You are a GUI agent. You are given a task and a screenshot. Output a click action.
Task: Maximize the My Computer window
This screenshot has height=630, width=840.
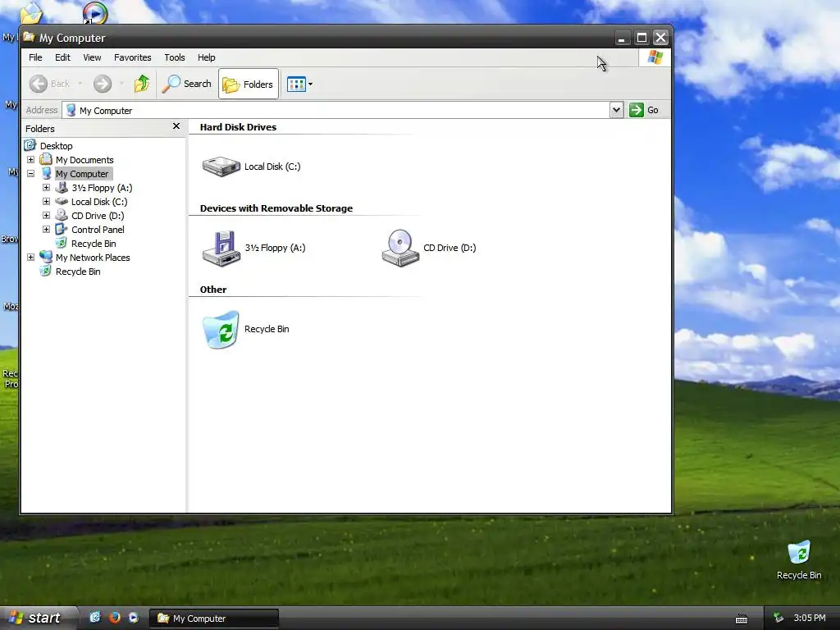641,38
